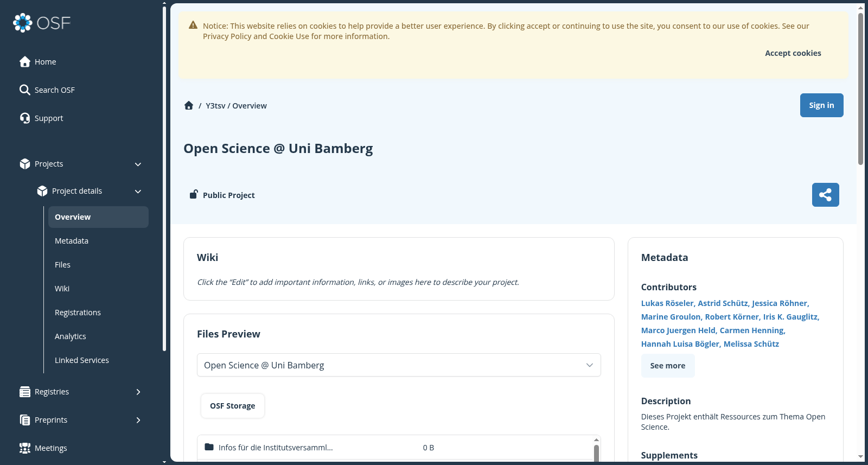Click the Supplements heading

point(669,455)
